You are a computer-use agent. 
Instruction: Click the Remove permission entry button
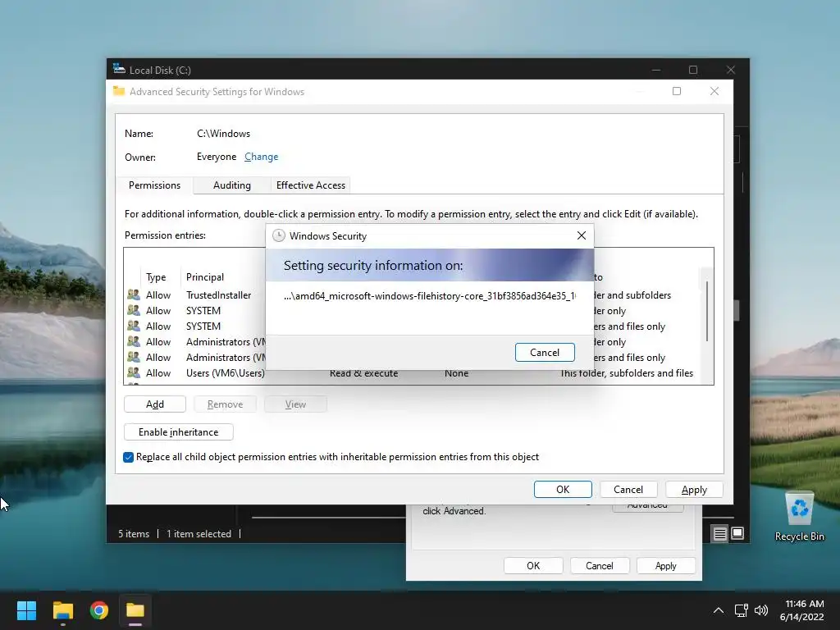225,404
